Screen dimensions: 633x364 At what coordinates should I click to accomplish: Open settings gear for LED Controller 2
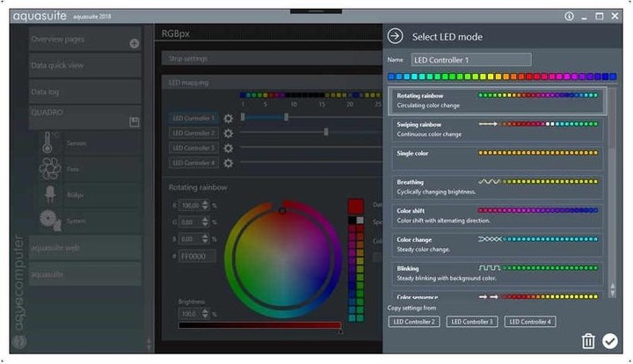click(229, 133)
